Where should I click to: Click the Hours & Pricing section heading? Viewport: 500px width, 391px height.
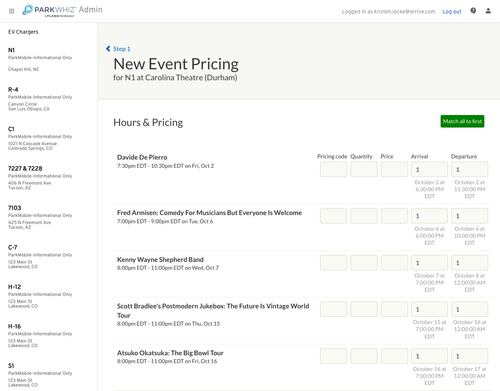(148, 122)
